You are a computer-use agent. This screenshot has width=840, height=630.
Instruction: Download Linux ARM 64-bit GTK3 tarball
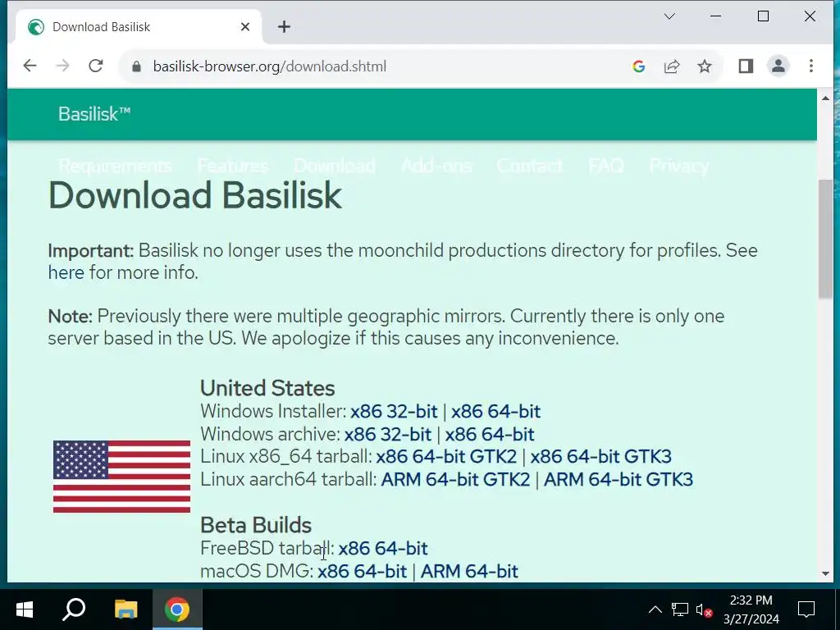coord(619,479)
